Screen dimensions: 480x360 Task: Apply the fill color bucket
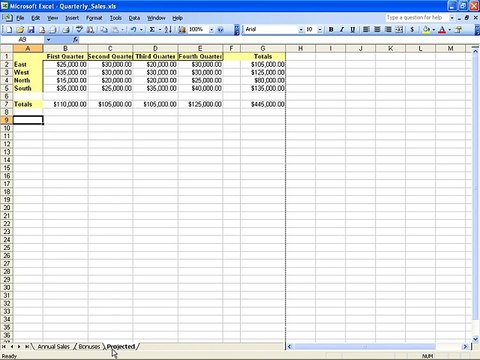coord(426,30)
